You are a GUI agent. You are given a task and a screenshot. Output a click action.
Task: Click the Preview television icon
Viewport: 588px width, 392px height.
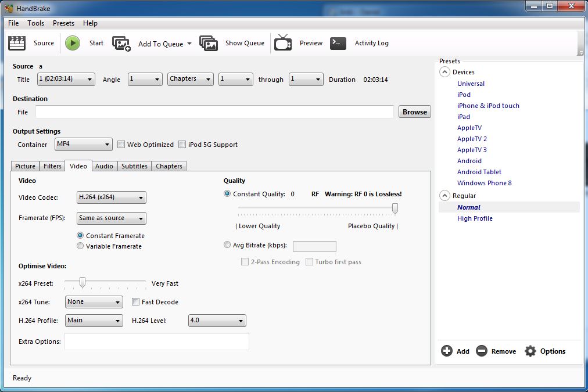[x=283, y=43]
